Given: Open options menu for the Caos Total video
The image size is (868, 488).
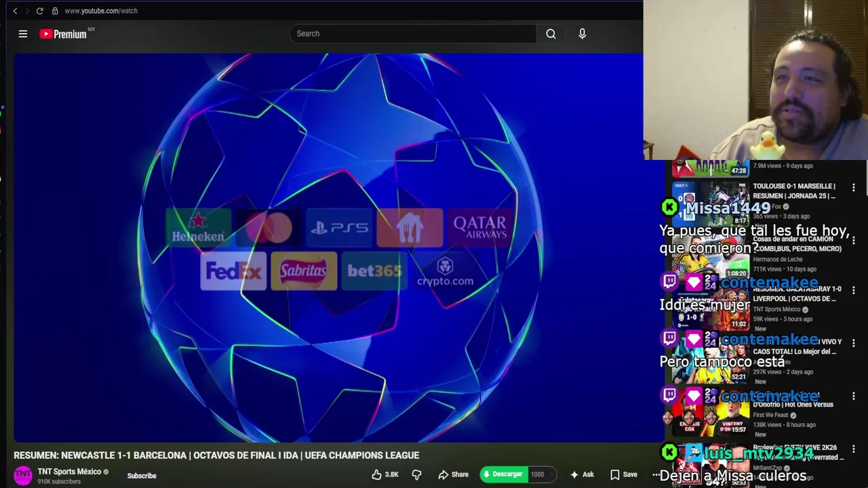Looking at the screenshot, I should click(854, 344).
